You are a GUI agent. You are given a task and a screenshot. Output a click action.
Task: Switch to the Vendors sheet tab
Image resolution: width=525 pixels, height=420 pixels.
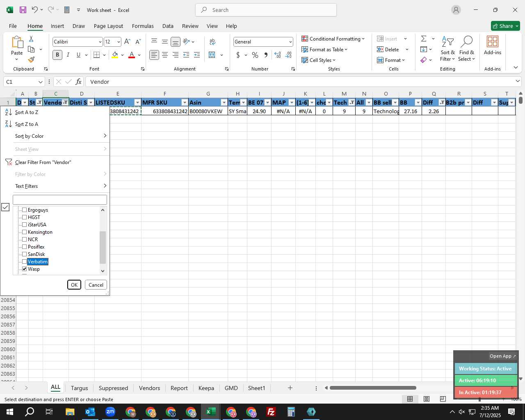click(149, 388)
